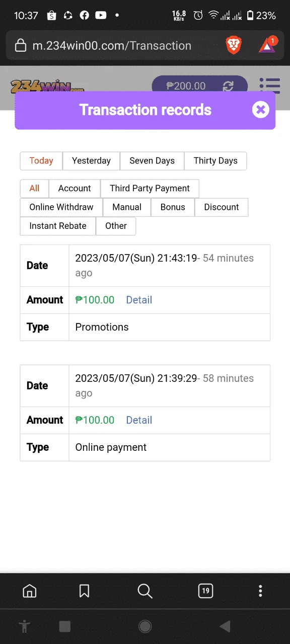This screenshot has width=290, height=644.
Task: Filter by Instant Rebate
Action: (x=58, y=226)
